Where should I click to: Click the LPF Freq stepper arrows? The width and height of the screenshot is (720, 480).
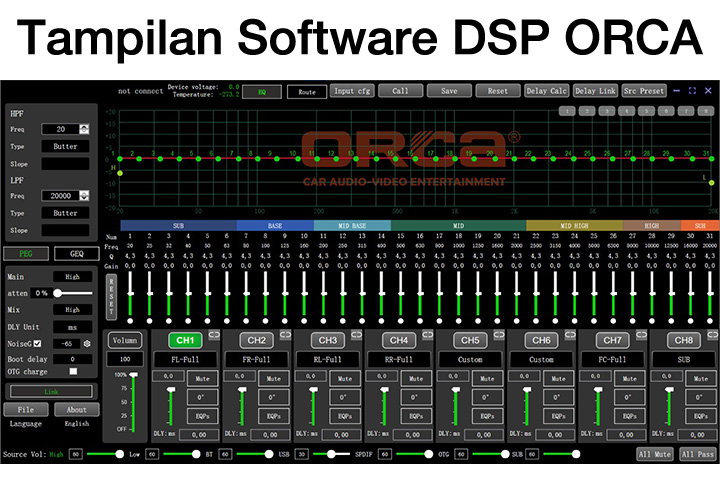tap(84, 196)
